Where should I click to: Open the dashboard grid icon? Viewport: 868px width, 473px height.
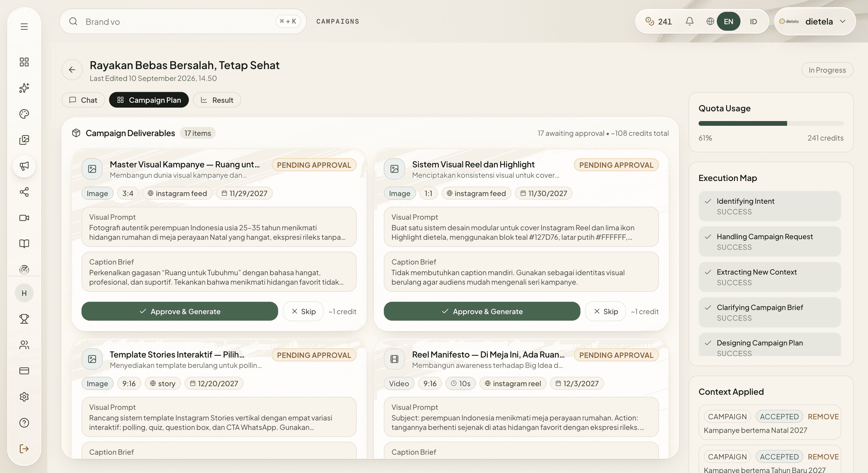pos(24,62)
